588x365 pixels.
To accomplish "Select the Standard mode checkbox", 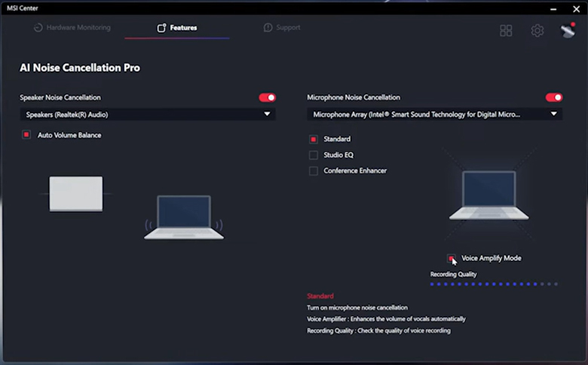I will click(314, 140).
